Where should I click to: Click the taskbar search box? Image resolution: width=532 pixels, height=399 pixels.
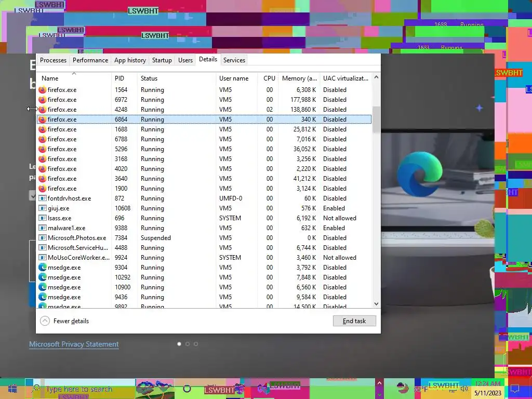79,389
